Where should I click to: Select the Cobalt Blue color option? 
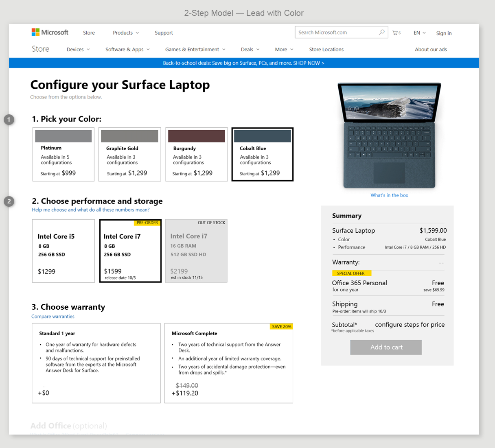pos(263,154)
